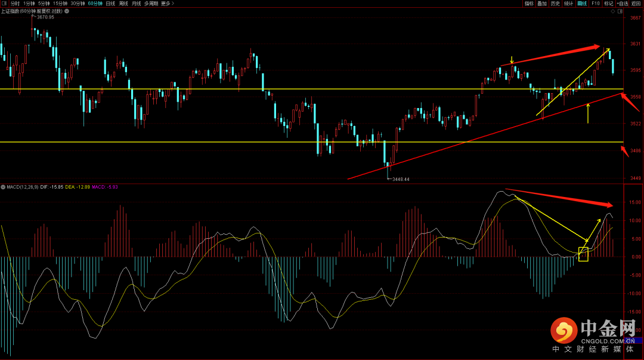Toggle the 画线 drawing tool mode
The image size is (644, 360).
click(582, 4)
